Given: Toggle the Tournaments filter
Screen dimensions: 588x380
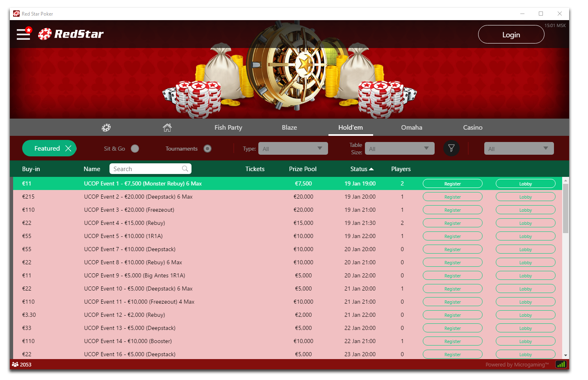Looking at the screenshot, I should tap(207, 149).
